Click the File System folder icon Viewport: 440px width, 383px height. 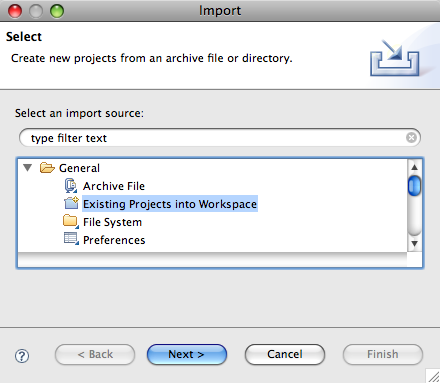tap(71, 221)
